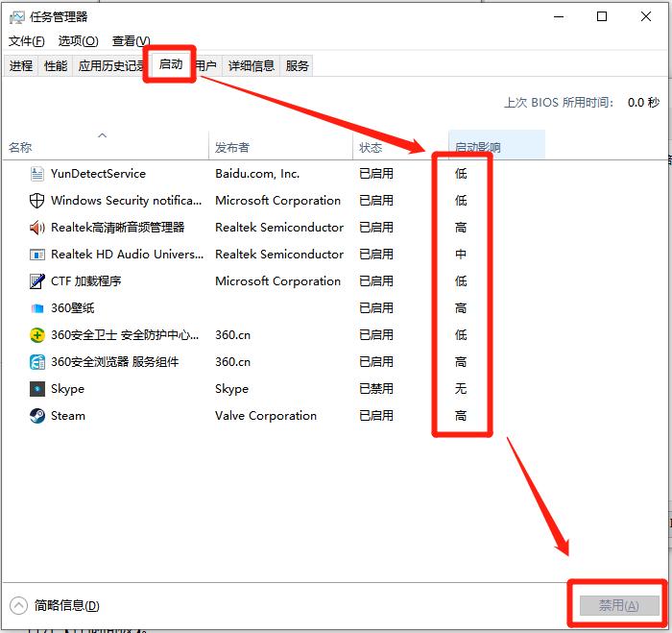Click the 已禁用 status of Skype

click(376, 389)
